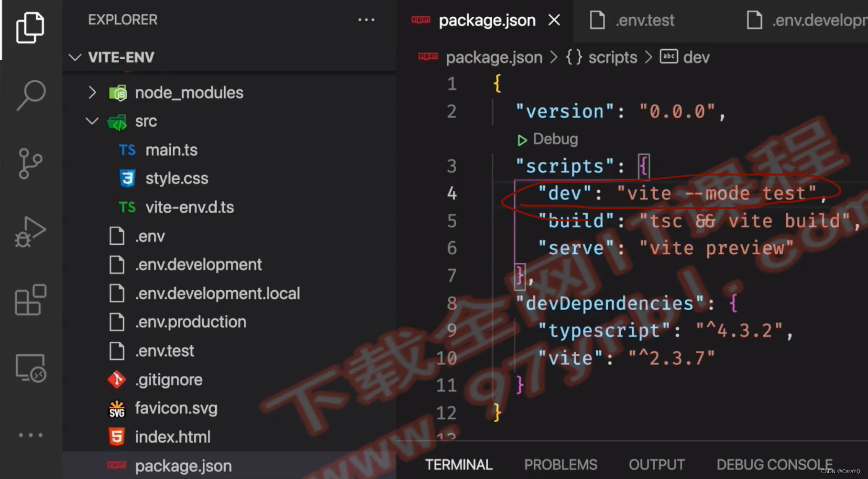The image size is (868, 479).
Task: Click the scripts breadcrumb segment
Action: 613,57
